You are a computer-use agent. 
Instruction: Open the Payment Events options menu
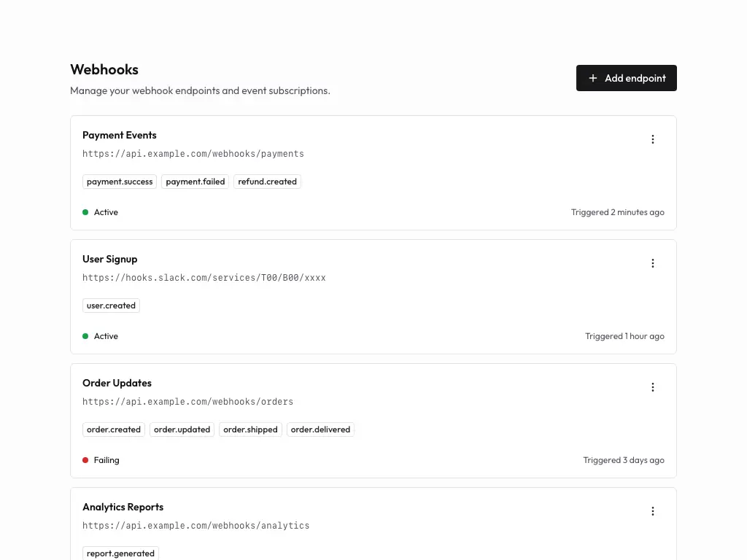coord(653,139)
